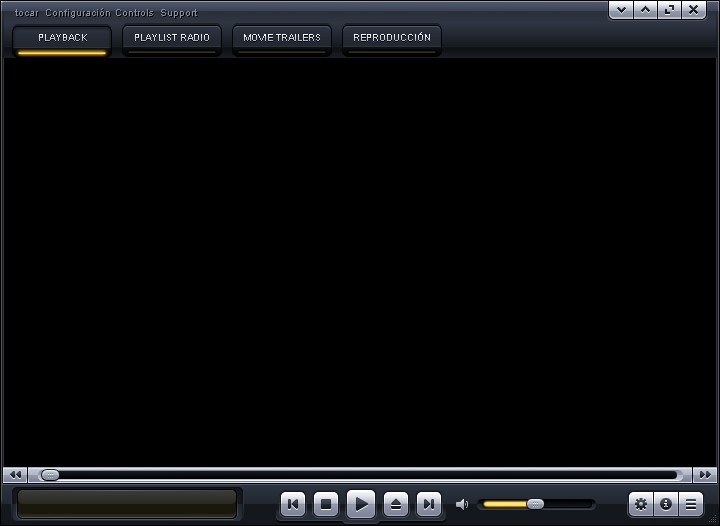720x526 pixels.
Task: Switch to the REPRODUCCIÓN tab
Action: [x=392, y=41]
